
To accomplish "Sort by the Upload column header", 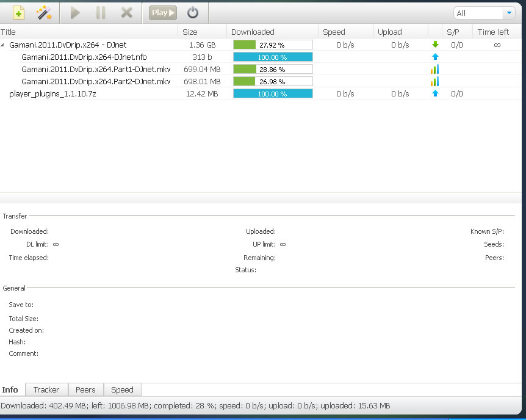I will pos(400,32).
